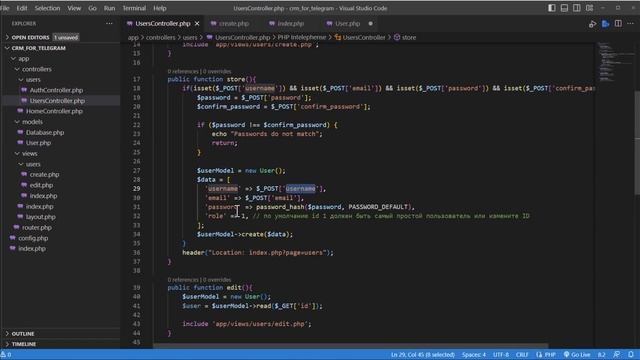Collapse the users folder under views

[x=33, y=164]
